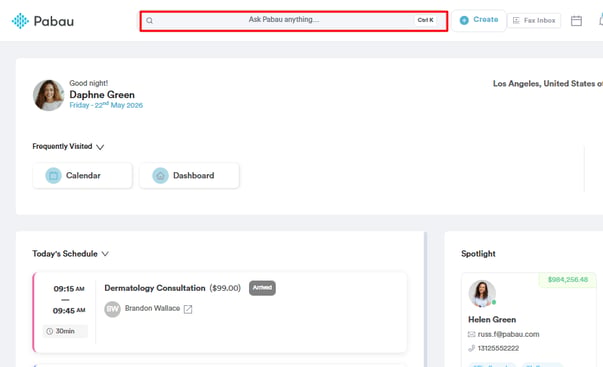This screenshot has height=367, width=603.
Task: Click external link icon beside Brandon Wallace
Action: pos(188,309)
